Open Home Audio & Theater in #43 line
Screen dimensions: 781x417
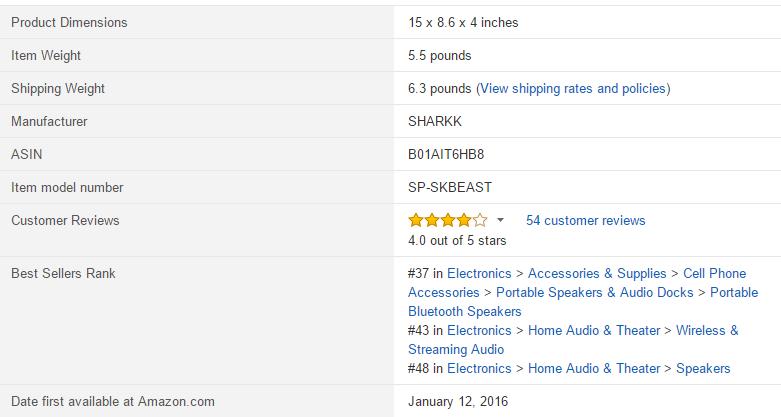(x=594, y=330)
